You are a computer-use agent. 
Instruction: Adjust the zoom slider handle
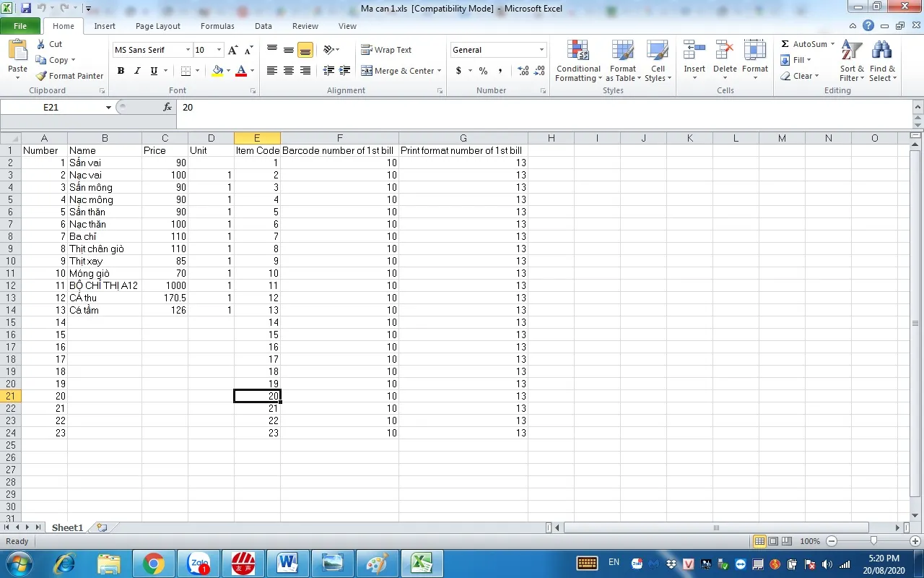tap(873, 541)
